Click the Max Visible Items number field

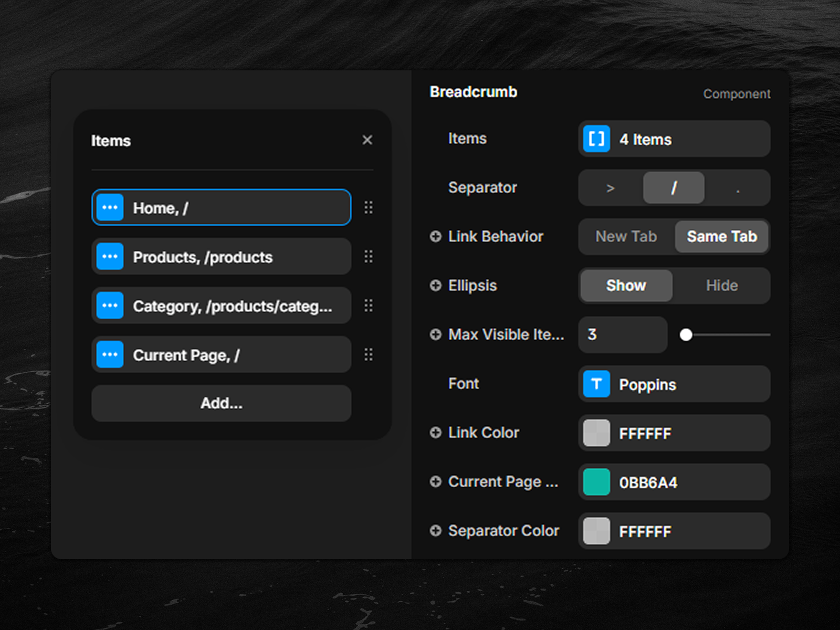click(622, 335)
